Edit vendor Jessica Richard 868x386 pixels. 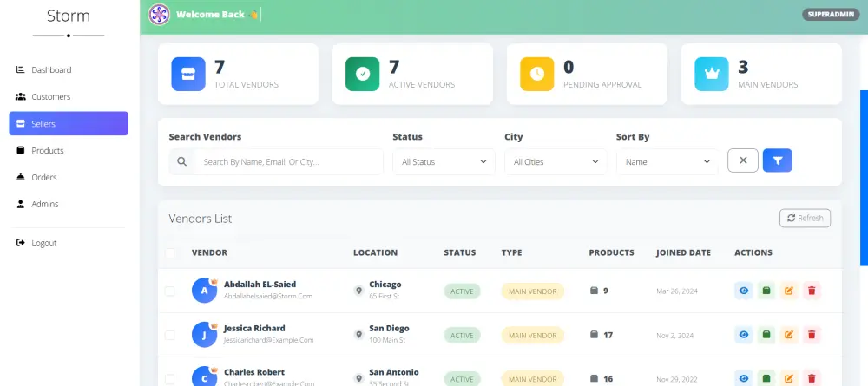789,335
